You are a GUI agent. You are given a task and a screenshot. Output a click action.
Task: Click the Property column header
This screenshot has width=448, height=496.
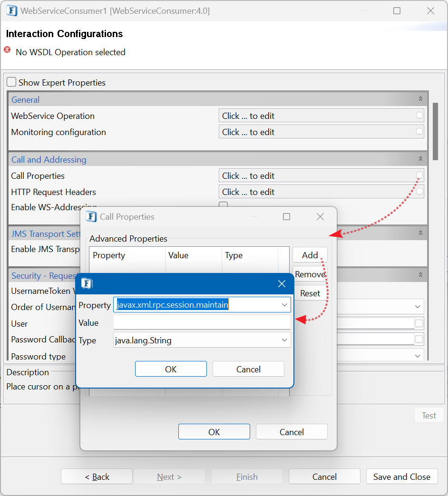click(x=109, y=255)
